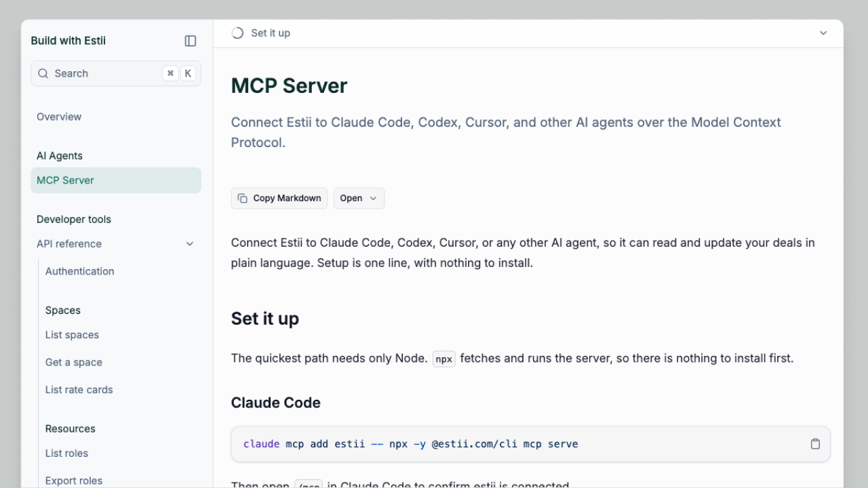Image resolution: width=868 pixels, height=488 pixels.
Task: Open the Export roles reference
Action: coord(74,481)
